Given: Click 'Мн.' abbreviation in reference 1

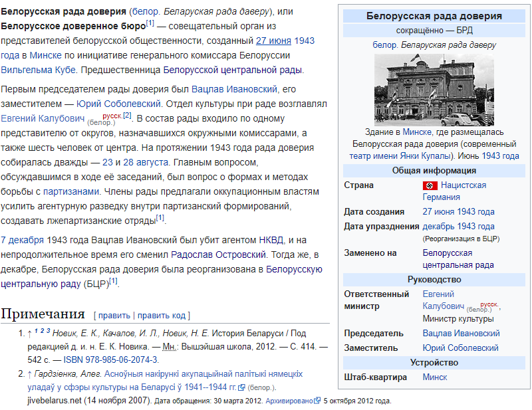Looking at the screenshot, I should click(x=170, y=347).
